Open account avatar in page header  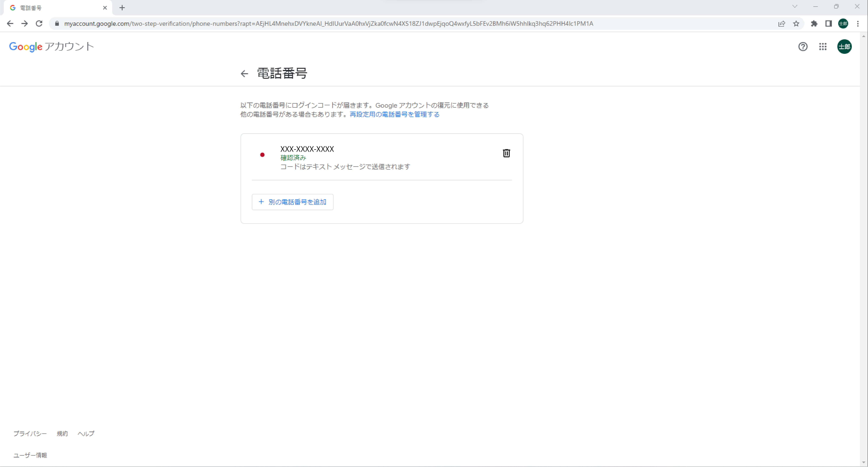click(x=844, y=47)
